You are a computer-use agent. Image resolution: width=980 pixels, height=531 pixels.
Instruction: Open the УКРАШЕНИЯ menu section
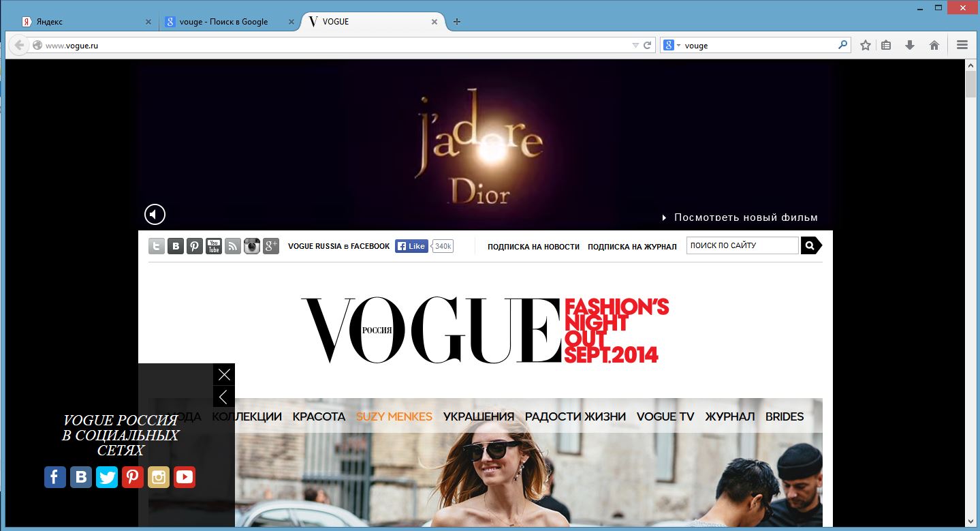(x=479, y=416)
